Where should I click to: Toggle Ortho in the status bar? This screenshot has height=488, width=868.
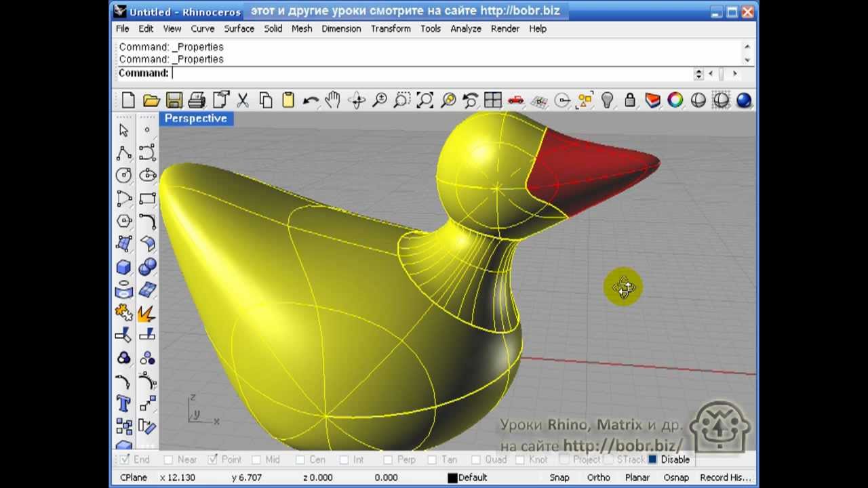point(599,477)
